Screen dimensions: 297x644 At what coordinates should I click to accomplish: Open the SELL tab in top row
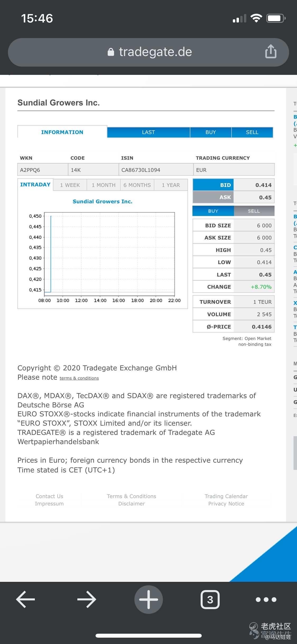pyautogui.click(x=252, y=132)
